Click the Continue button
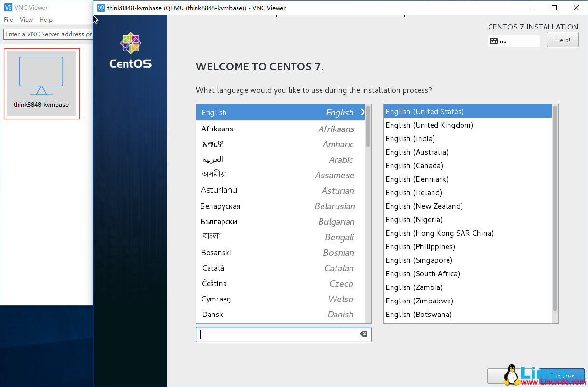The image size is (588, 387). (561, 376)
